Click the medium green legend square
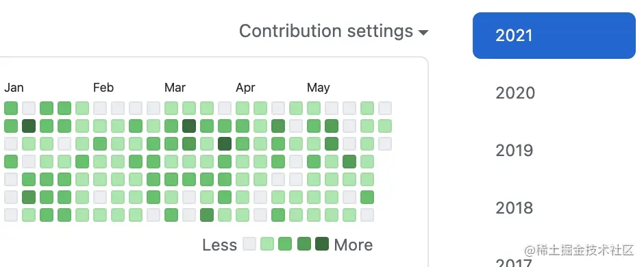Viewport: 644px width, 267px height. pos(284,244)
